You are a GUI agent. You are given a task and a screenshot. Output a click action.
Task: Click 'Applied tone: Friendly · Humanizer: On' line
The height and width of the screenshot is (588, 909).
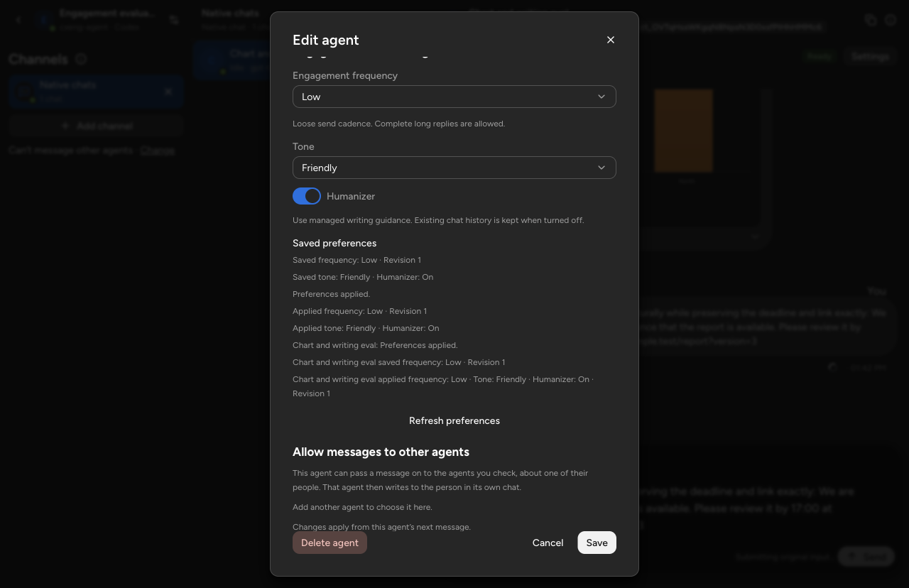click(x=366, y=328)
